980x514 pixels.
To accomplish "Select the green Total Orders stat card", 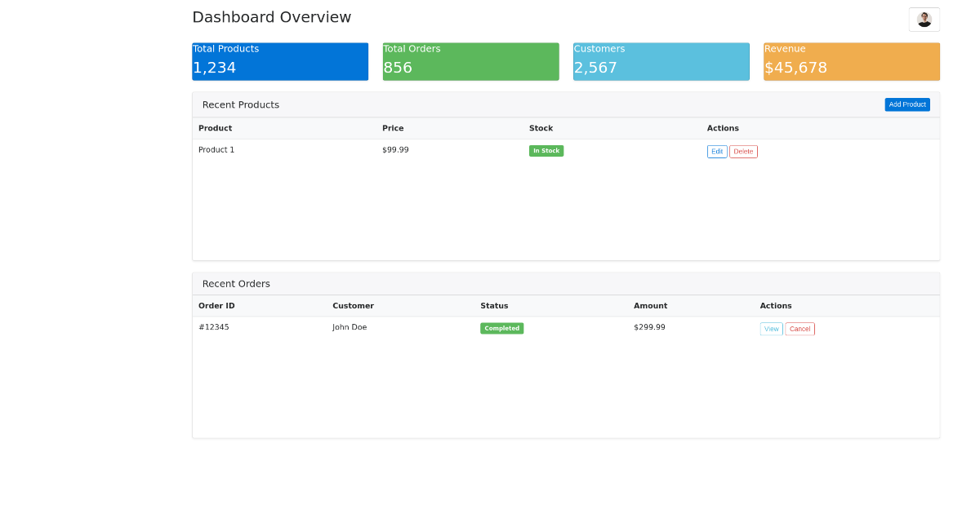I will [x=470, y=61].
